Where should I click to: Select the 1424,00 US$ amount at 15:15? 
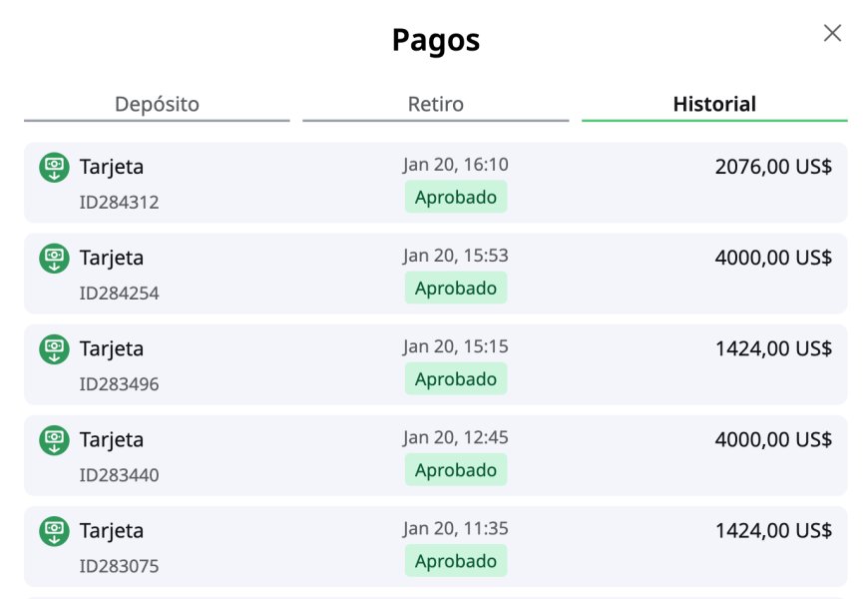pos(773,348)
